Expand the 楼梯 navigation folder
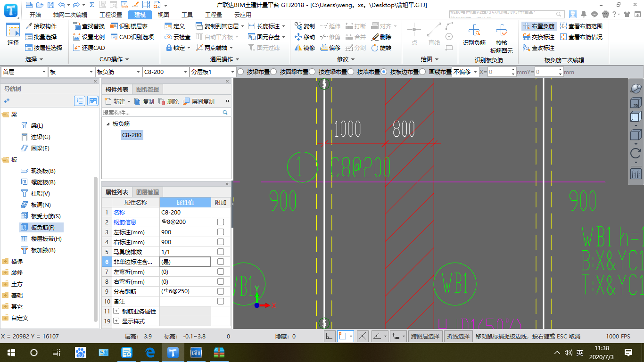 (x=5, y=261)
